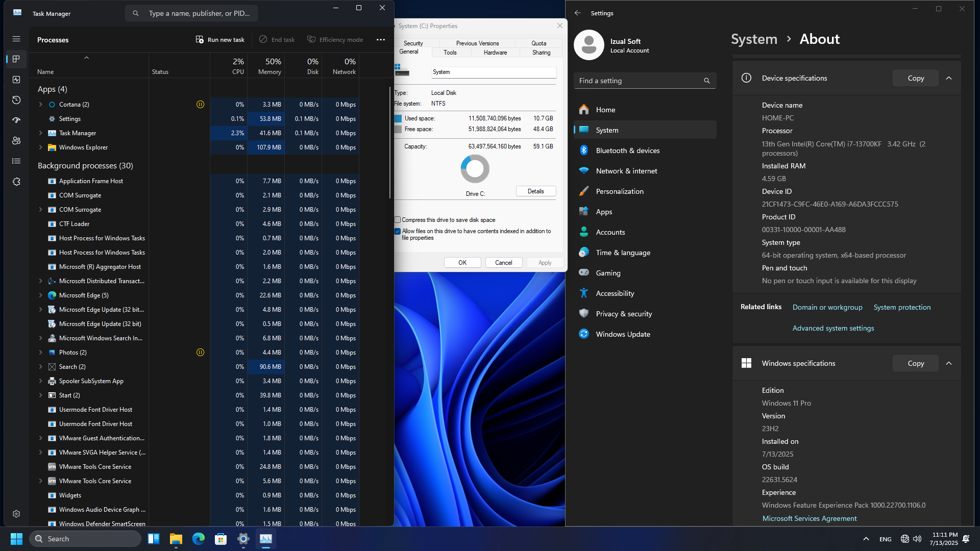Click the Photos suspended status icon

201,353
